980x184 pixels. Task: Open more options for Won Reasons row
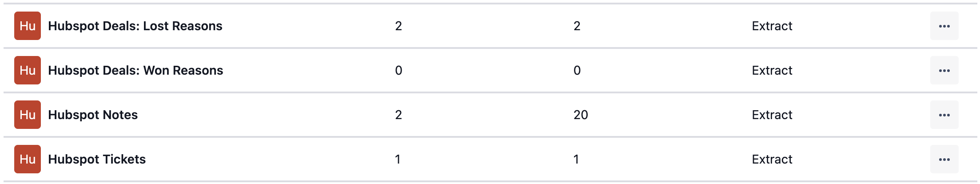tap(944, 70)
